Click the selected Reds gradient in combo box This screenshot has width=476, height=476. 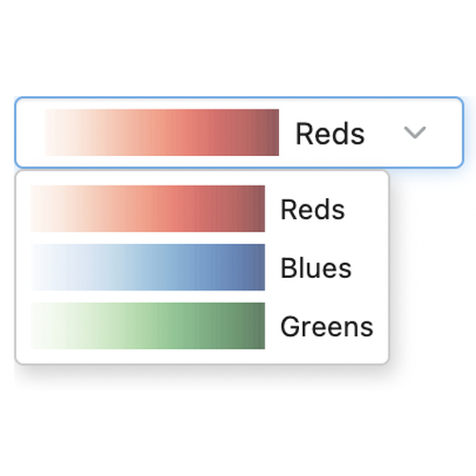pyautogui.click(x=162, y=132)
